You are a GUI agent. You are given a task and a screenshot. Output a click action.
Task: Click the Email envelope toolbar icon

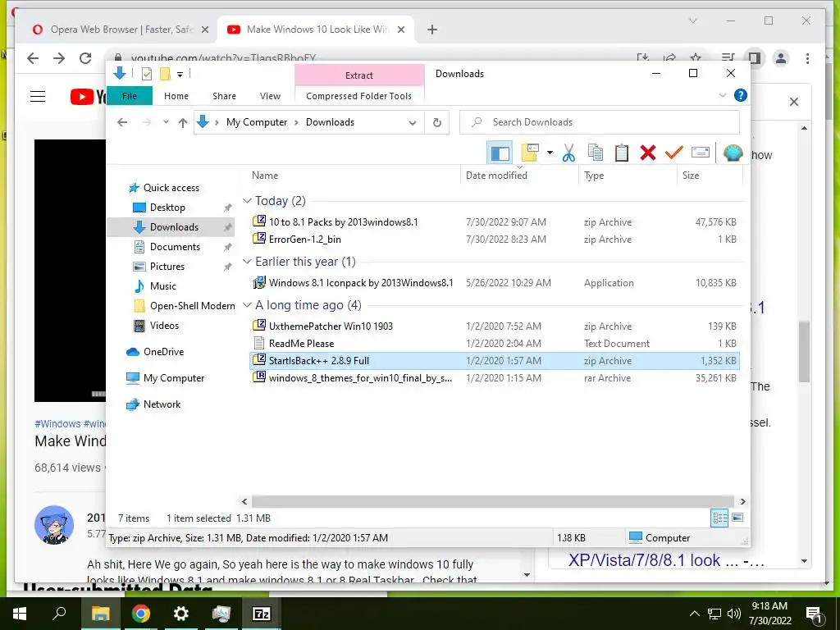click(x=701, y=153)
